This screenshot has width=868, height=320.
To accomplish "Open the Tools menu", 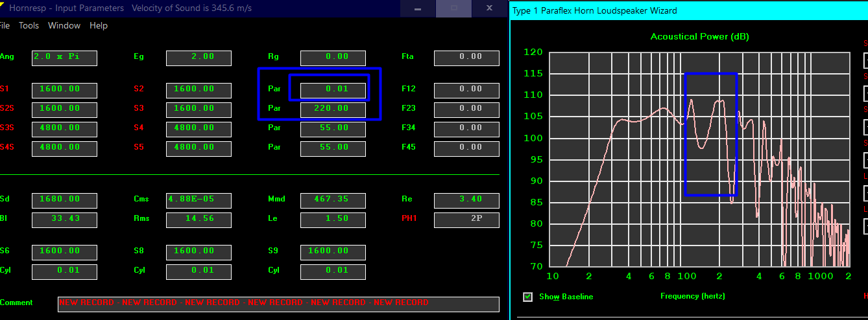I will click(29, 26).
